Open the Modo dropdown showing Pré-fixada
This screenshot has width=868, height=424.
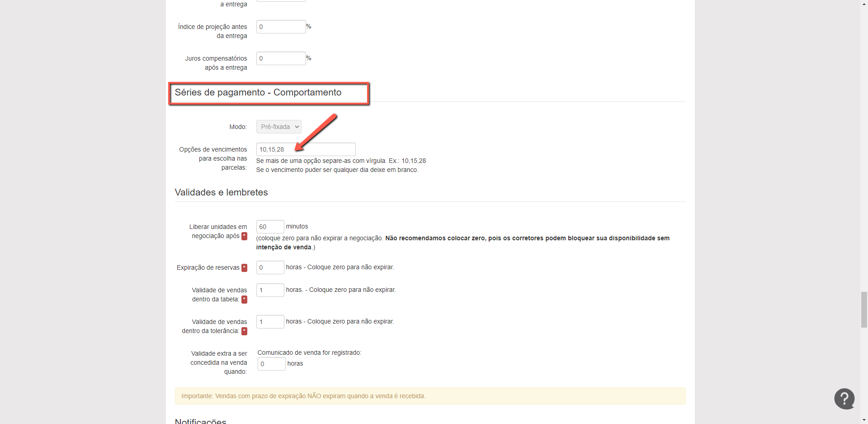click(x=278, y=127)
